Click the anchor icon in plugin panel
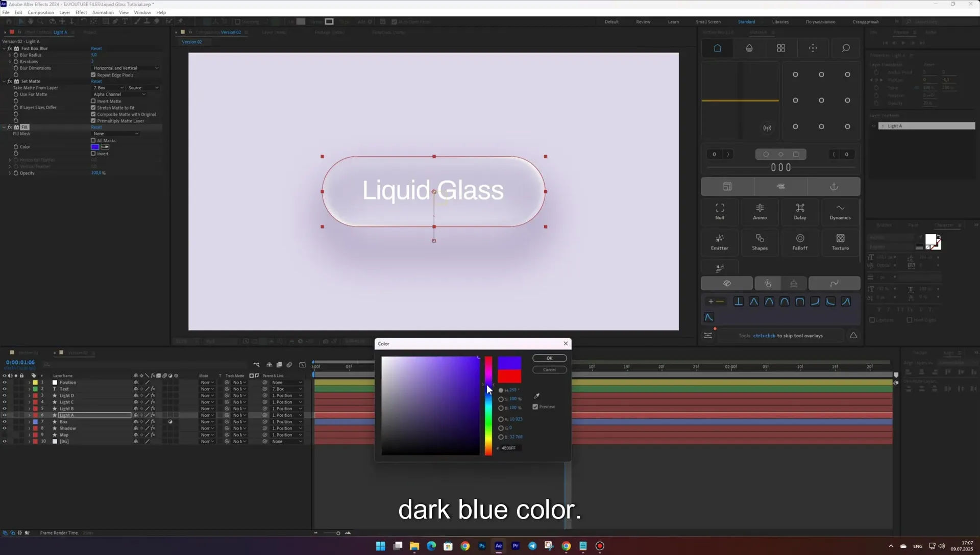The height and width of the screenshot is (555, 980). point(834,187)
